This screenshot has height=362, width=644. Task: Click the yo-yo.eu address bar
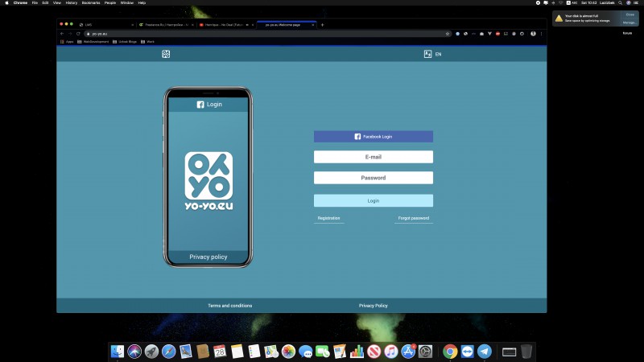click(x=267, y=34)
